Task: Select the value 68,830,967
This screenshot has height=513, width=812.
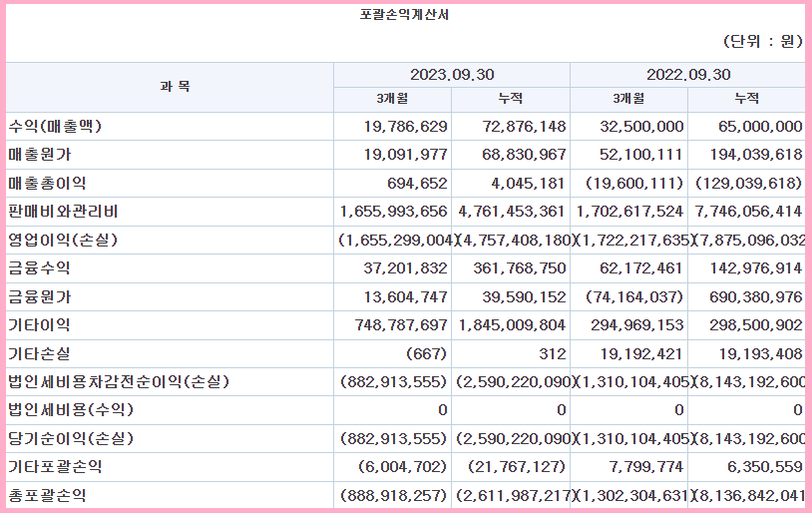Action: 524,155
